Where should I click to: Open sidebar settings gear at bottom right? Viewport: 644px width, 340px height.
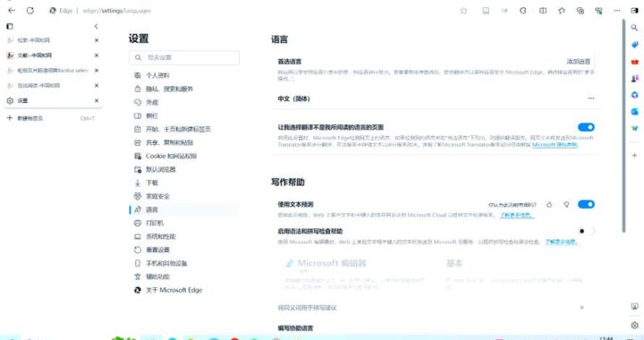pos(634,325)
